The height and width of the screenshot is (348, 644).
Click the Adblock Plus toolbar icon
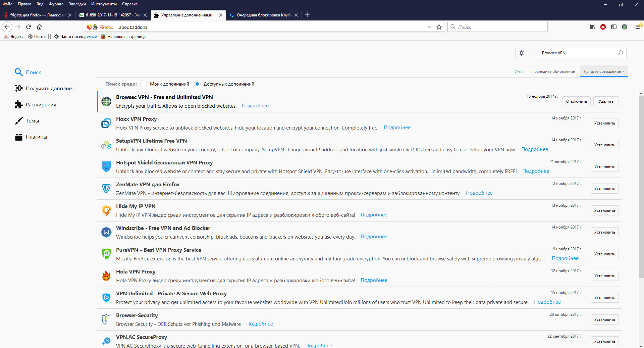coord(603,27)
